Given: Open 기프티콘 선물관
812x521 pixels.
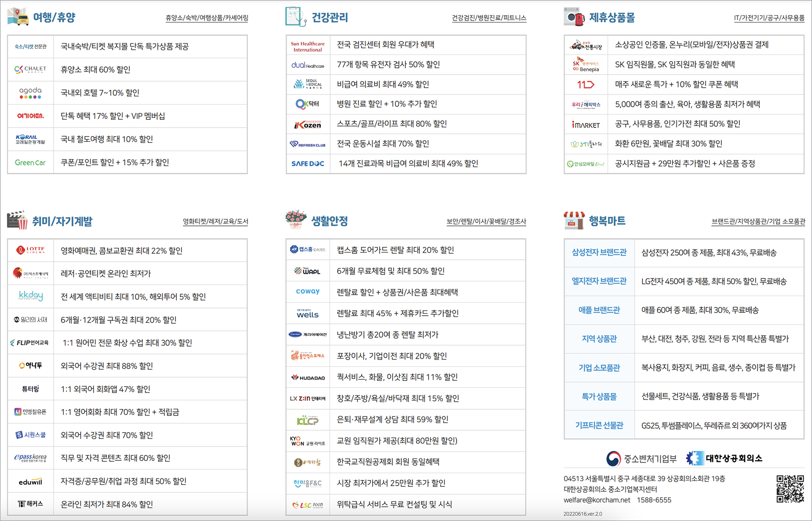Looking at the screenshot, I should [599, 425].
